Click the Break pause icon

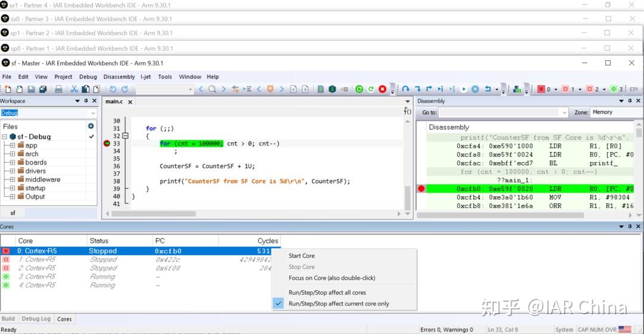[x=475, y=89]
